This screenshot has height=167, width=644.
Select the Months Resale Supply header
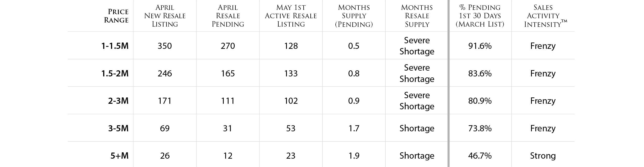(x=417, y=16)
